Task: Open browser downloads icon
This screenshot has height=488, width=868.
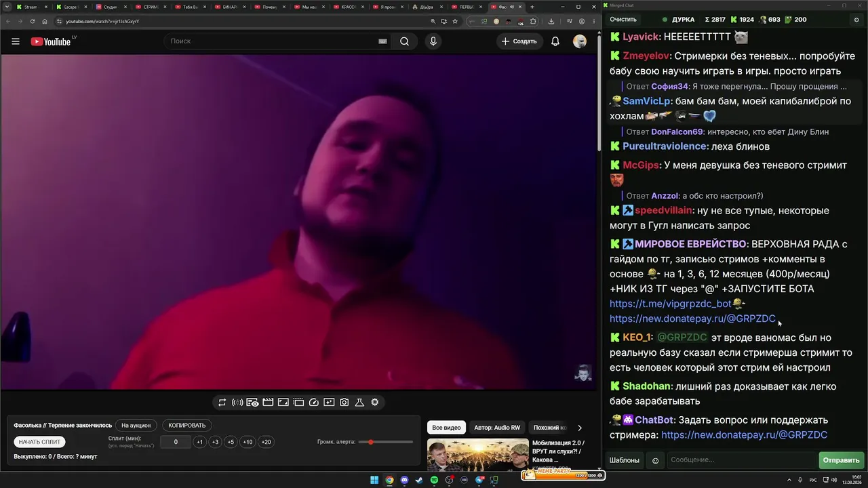Action: point(551,21)
